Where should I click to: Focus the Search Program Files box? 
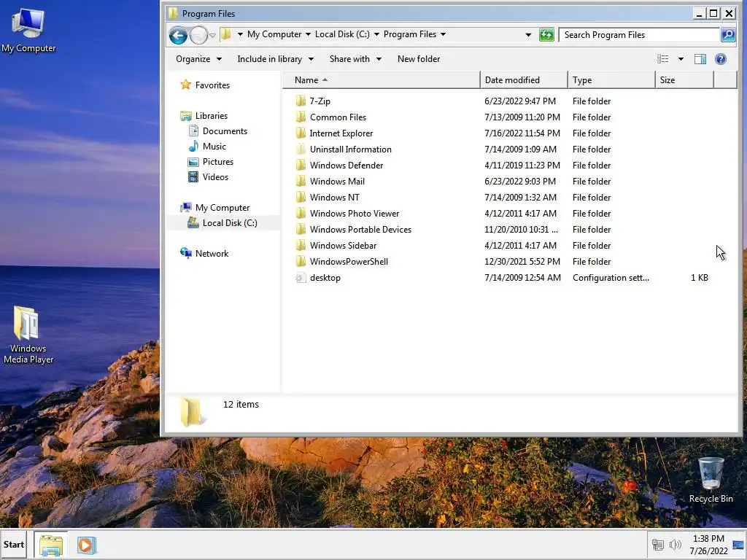pos(639,35)
